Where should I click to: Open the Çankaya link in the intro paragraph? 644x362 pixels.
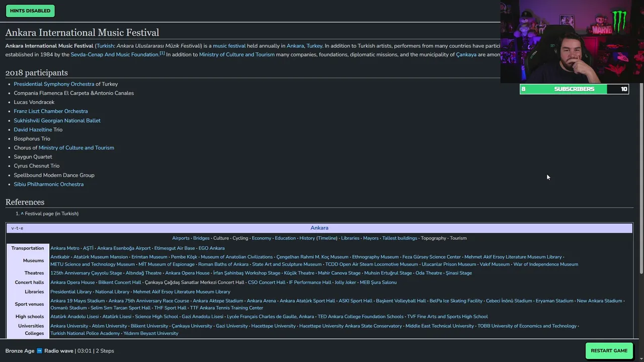tap(466, 55)
